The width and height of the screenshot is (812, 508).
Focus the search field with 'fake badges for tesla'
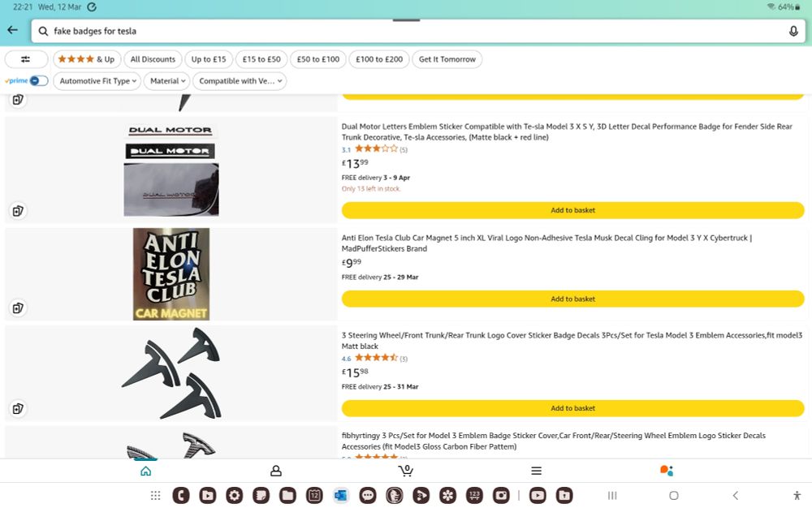coord(418,31)
